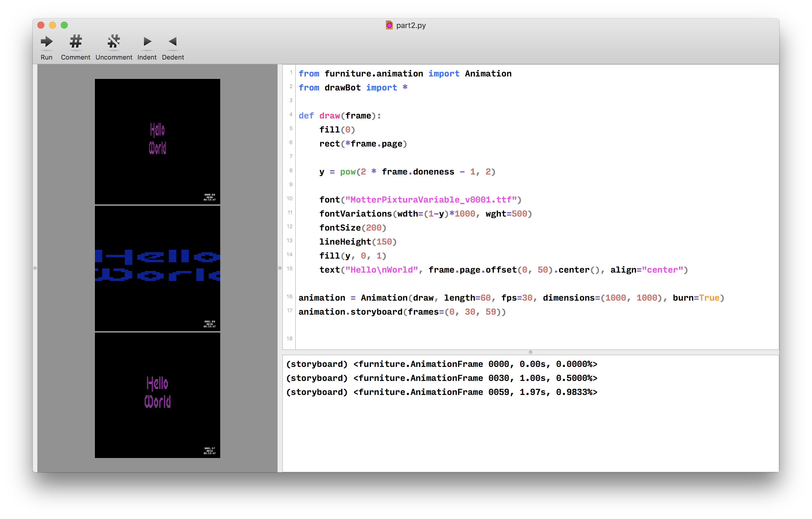Click the yellow minimize window button
Image resolution: width=812 pixels, height=519 pixels.
pos(53,25)
